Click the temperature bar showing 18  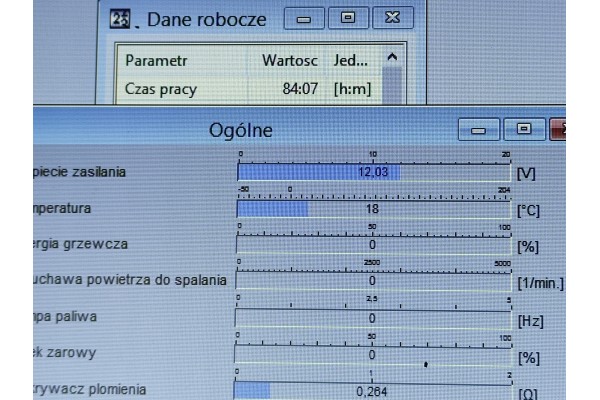point(373,209)
